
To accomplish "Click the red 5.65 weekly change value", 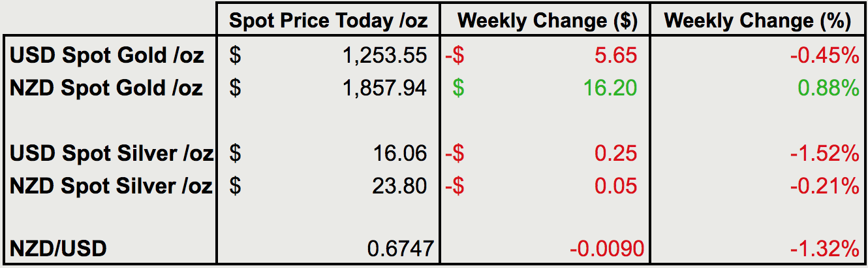I will coord(615,56).
